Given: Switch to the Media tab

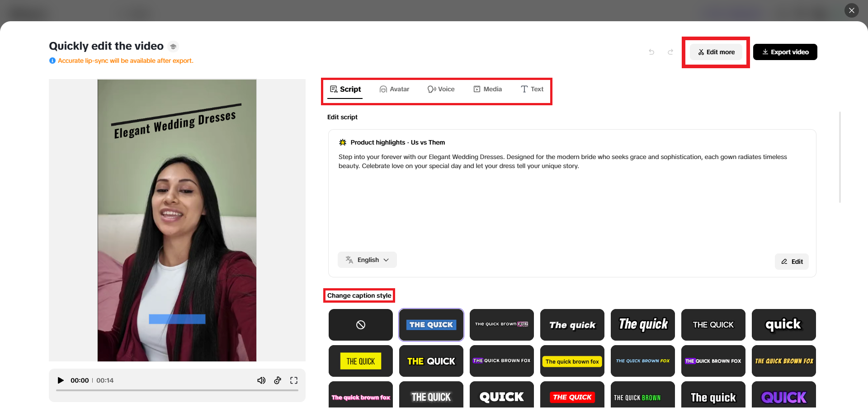Looking at the screenshot, I should (488, 89).
